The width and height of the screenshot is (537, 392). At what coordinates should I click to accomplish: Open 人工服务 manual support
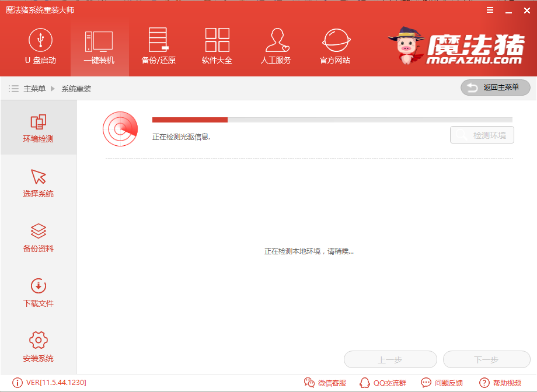(276, 47)
